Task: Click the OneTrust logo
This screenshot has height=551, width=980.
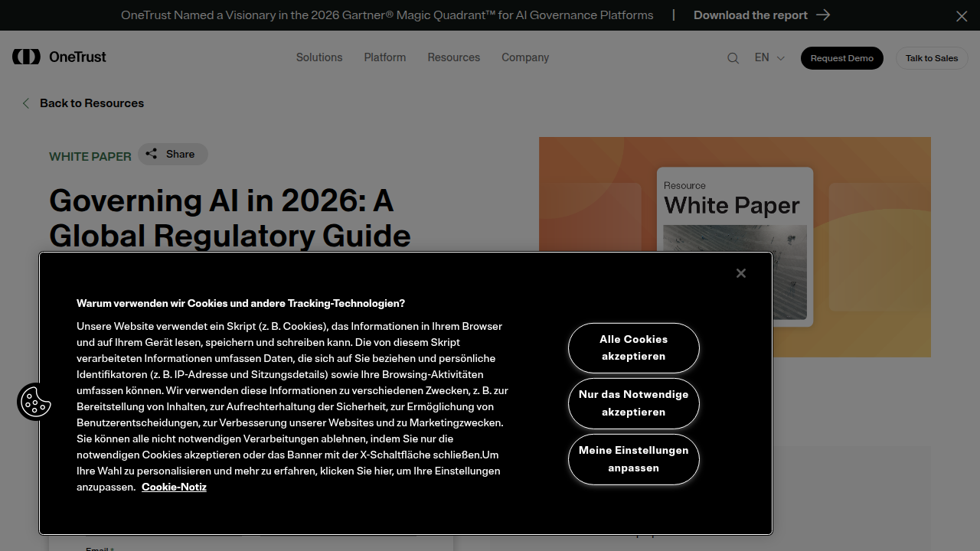Action: click(59, 57)
